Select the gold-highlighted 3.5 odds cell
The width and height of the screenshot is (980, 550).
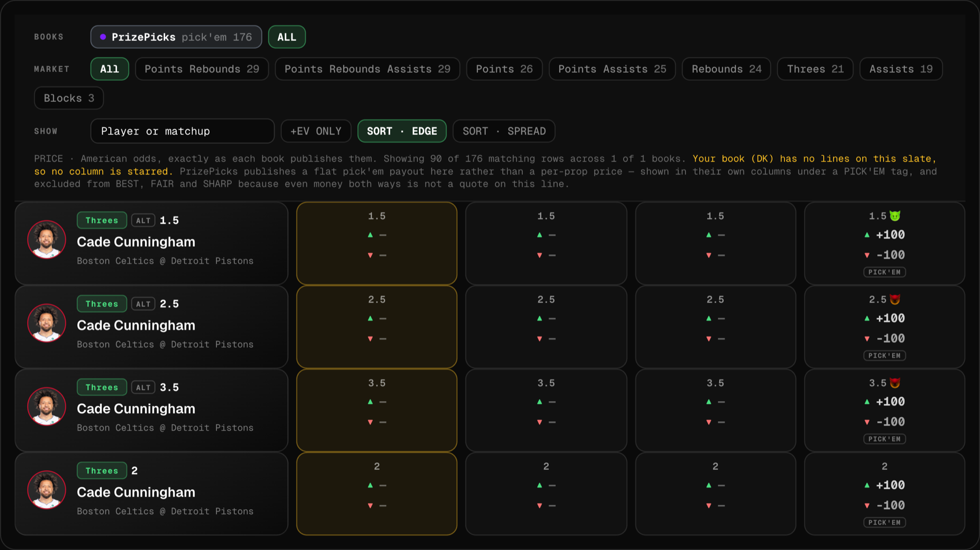pos(377,410)
